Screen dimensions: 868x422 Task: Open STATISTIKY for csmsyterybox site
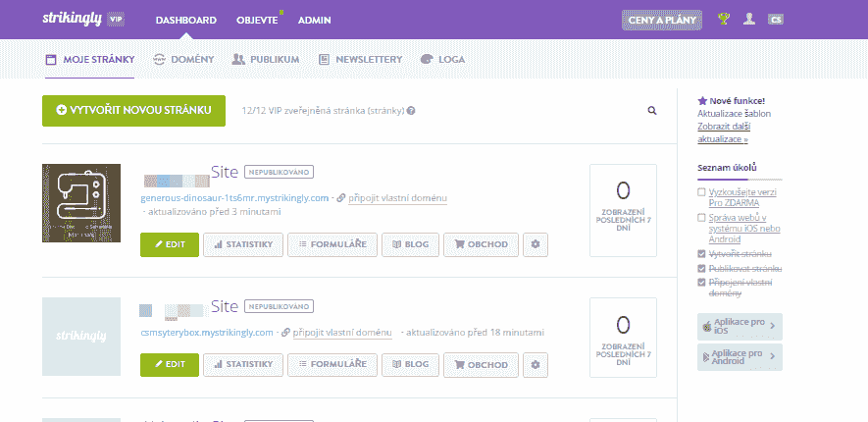[243, 365]
